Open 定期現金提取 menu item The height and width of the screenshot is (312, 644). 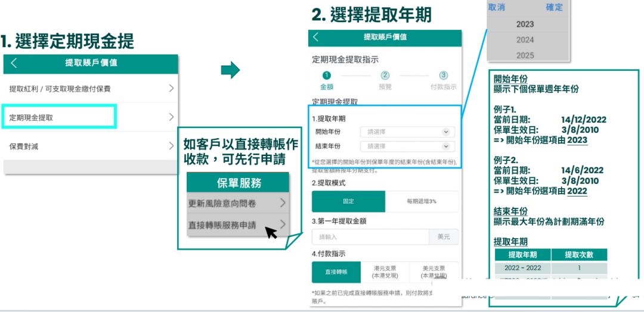(58, 117)
